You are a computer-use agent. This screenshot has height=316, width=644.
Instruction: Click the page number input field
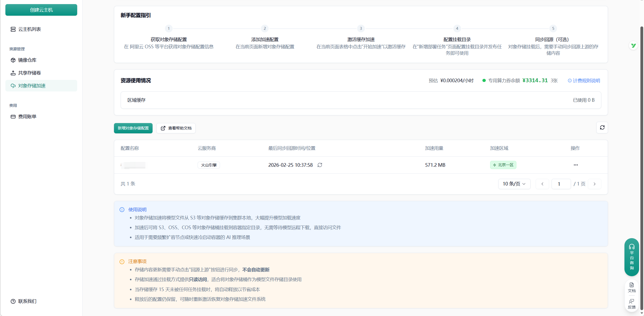[561, 184]
